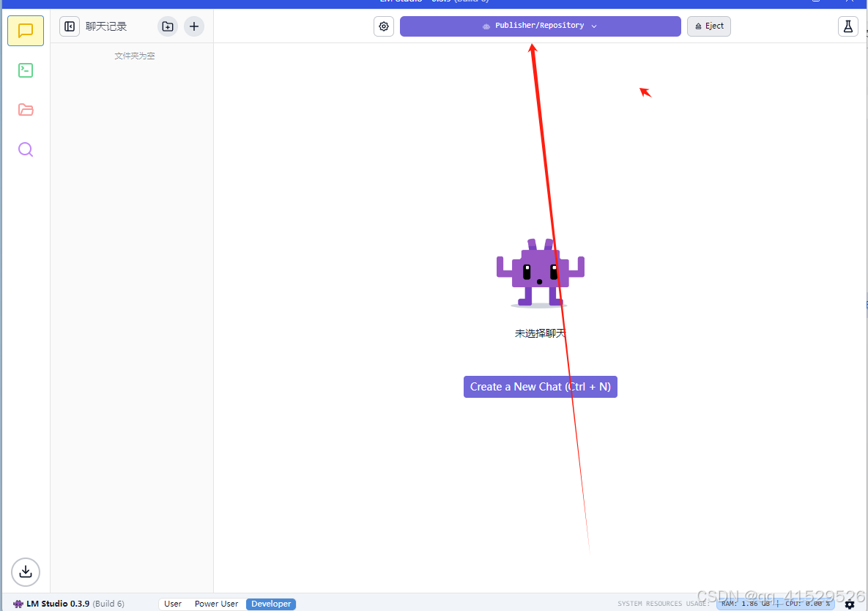Create a new chat folder
868x611 pixels.
[168, 26]
